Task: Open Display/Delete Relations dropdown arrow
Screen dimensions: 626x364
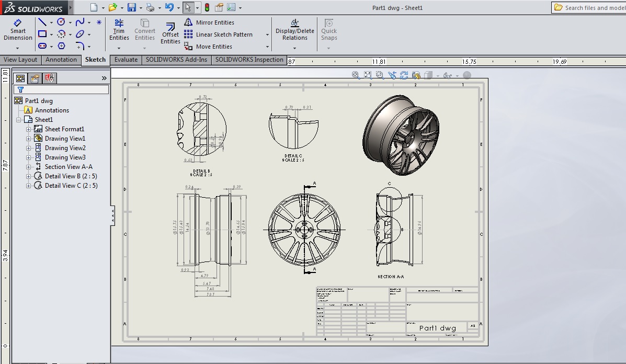Action: [x=294, y=48]
